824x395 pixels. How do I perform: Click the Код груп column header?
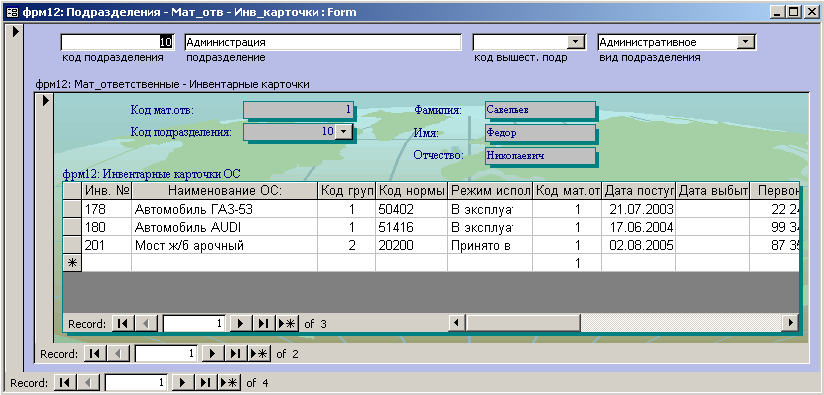pyautogui.click(x=347, y=191)
